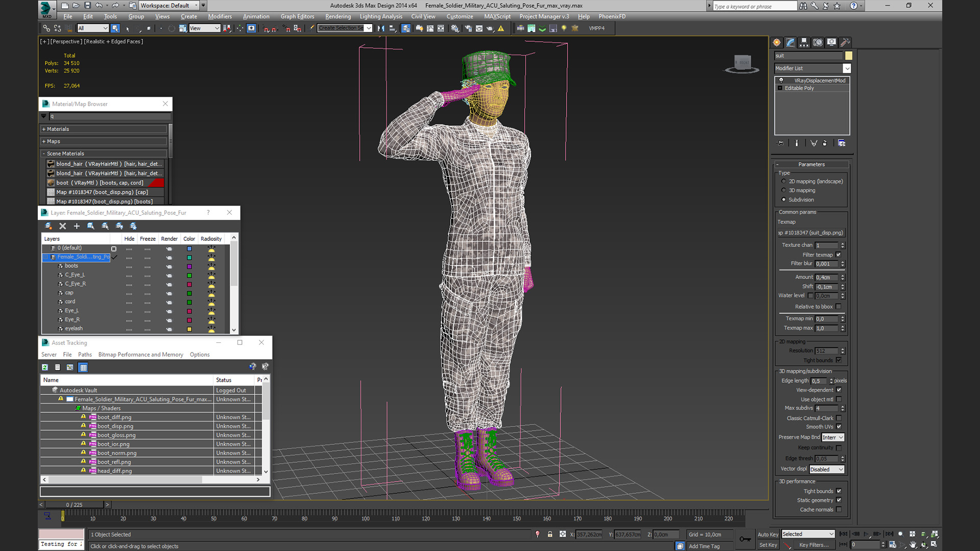Open the Graph Editors menu
Viewport: 980px width, 551px height.
pos(297,16)
